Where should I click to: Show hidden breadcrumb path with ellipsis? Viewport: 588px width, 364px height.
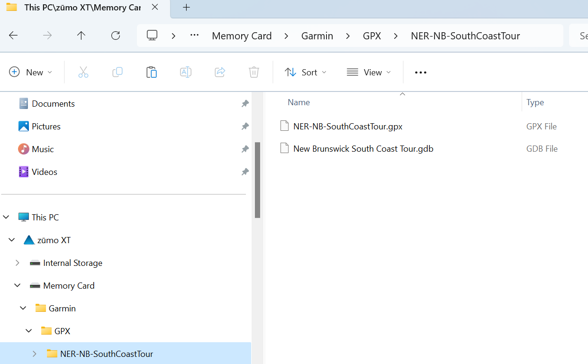point(194,36)
